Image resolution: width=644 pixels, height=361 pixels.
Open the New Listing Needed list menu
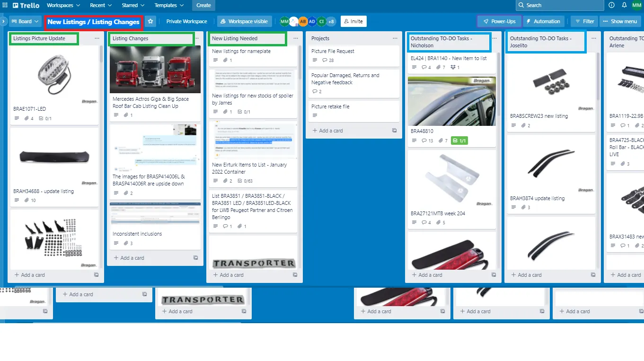click(x=296, y=38)
